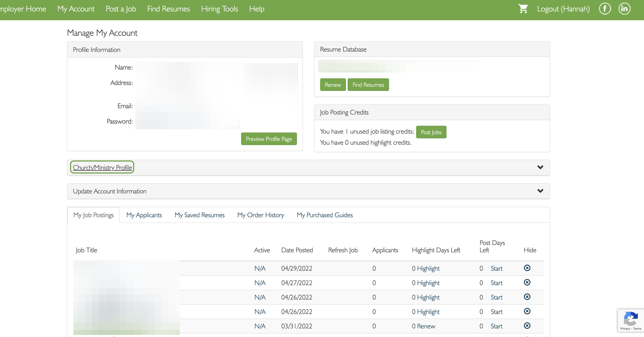
Task: Hide the job posted 04/27/2022
Action: (x=527, y=282)
